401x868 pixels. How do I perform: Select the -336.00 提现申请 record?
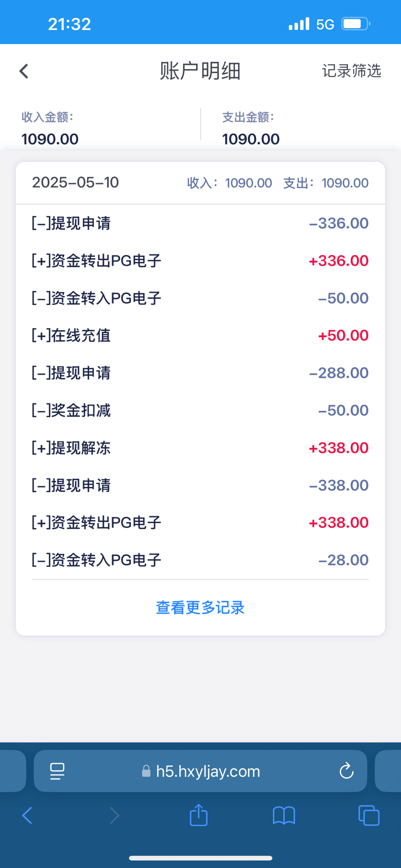click(x=200, y=223)
